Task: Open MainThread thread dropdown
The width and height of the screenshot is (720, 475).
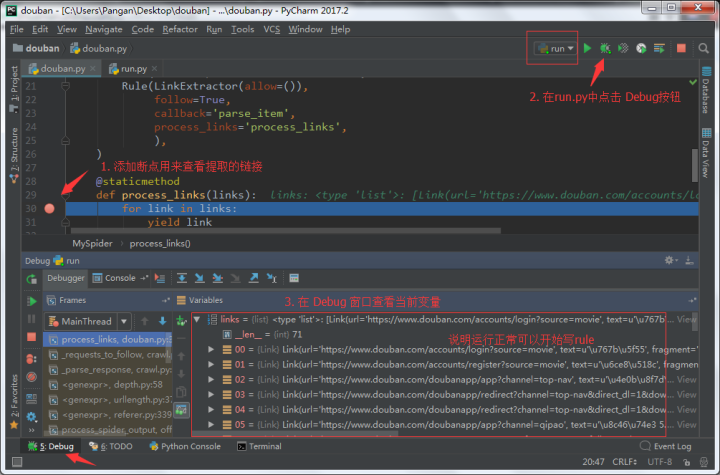Action: 88,321
